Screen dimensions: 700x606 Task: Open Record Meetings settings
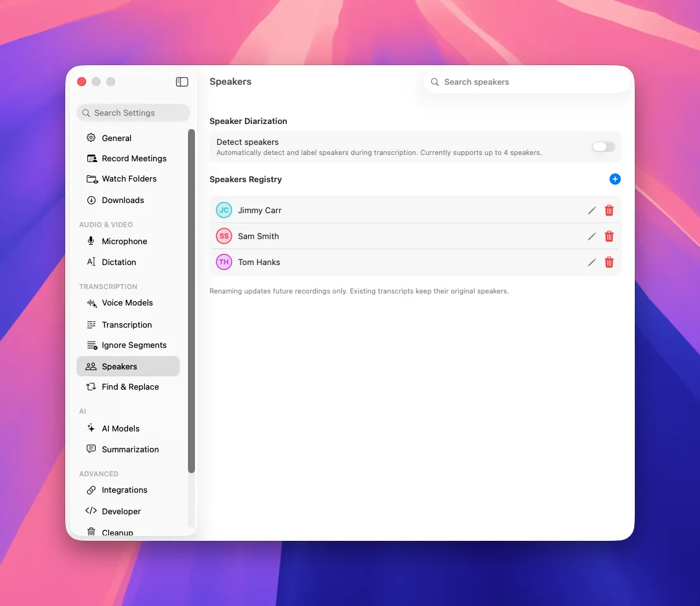[128, 158]
